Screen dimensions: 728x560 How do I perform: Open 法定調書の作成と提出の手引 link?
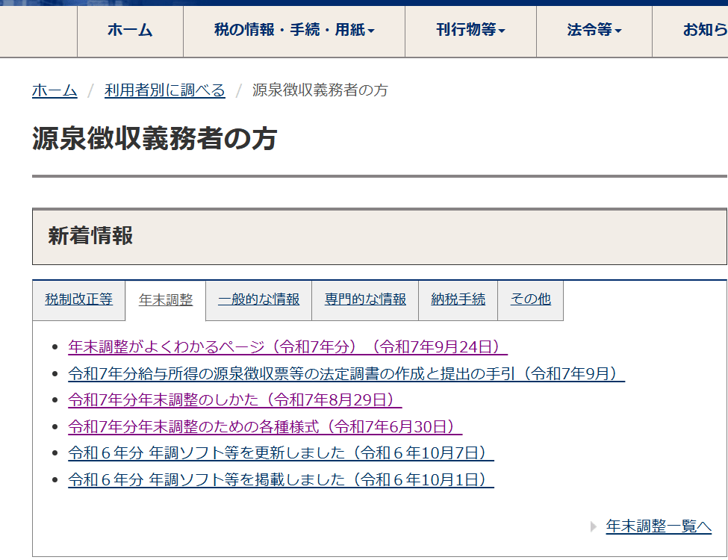point(346,374)
